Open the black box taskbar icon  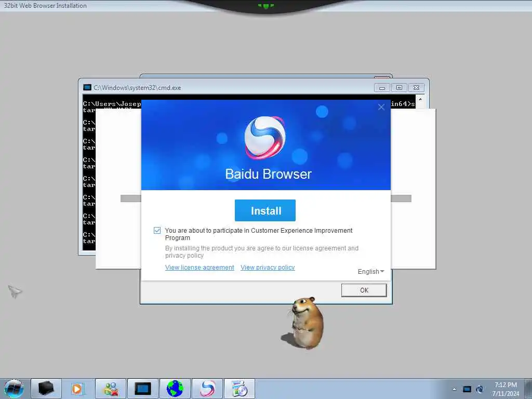point(46,389)
